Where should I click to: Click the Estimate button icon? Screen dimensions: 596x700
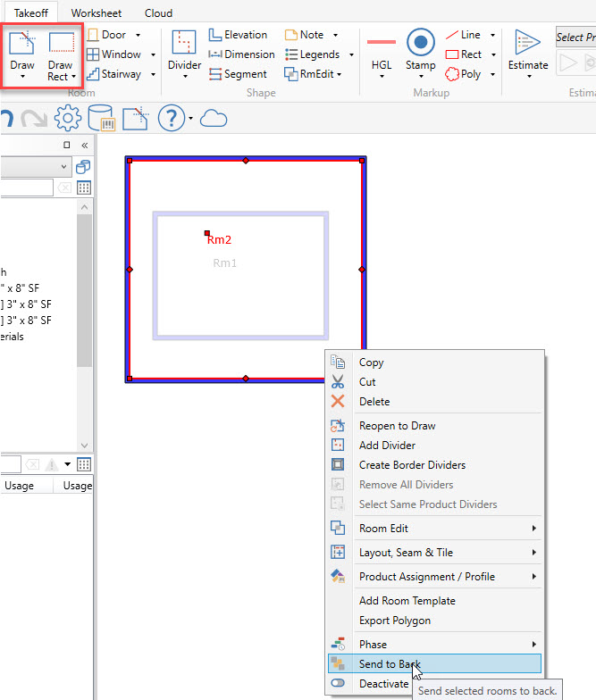(x=527, y=43)
